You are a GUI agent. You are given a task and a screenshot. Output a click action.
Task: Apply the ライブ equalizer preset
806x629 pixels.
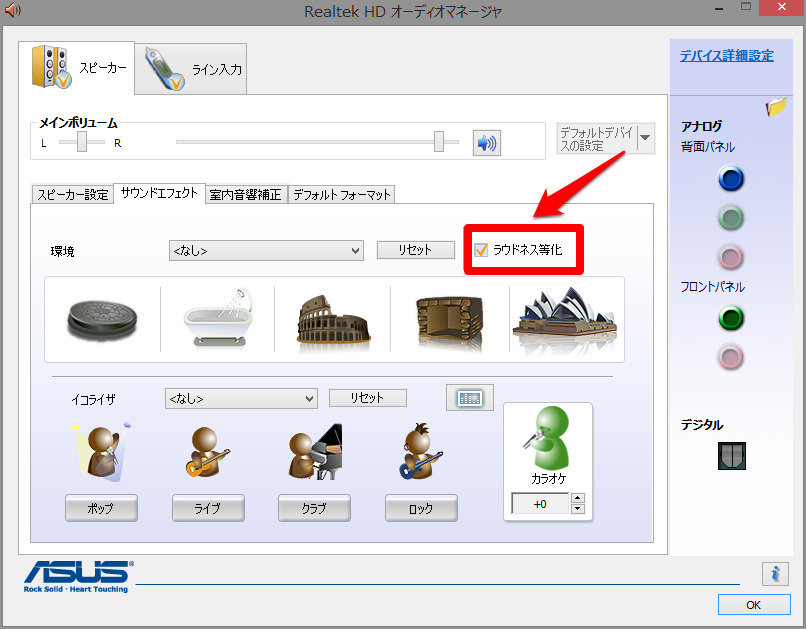208,508
